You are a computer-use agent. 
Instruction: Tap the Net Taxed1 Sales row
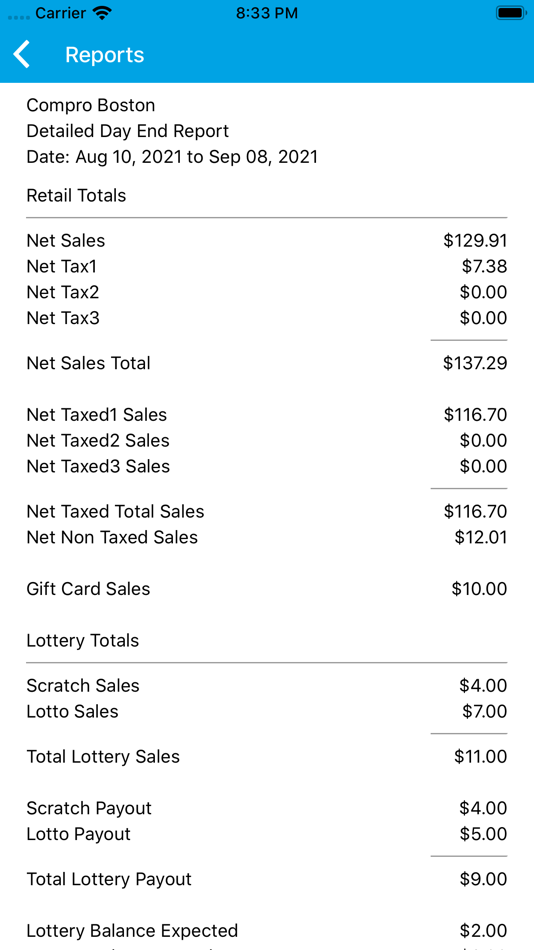[267, 415]
